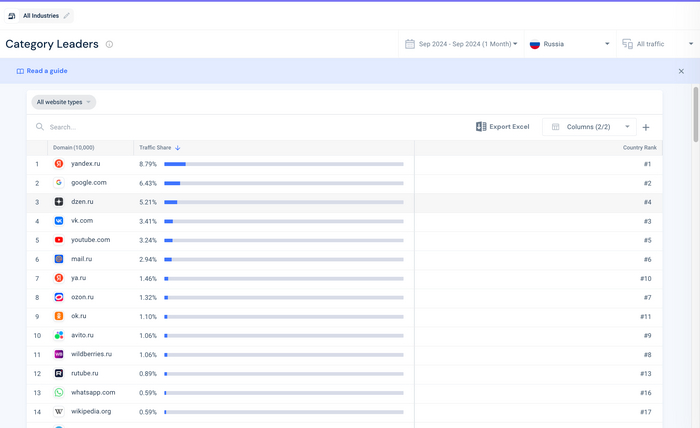This screenshot has width=700, height=428.
Task: Click the Export Excel button
Action: coord(503,127)
